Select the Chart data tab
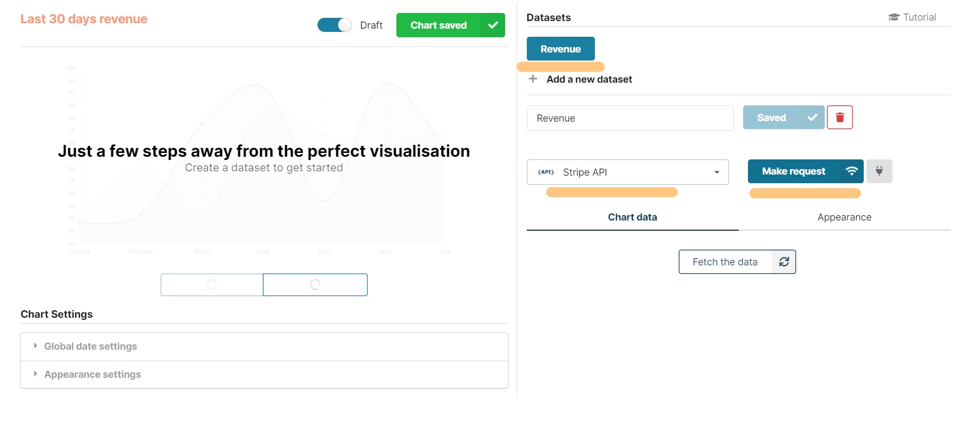 click(x=632, y=217)
